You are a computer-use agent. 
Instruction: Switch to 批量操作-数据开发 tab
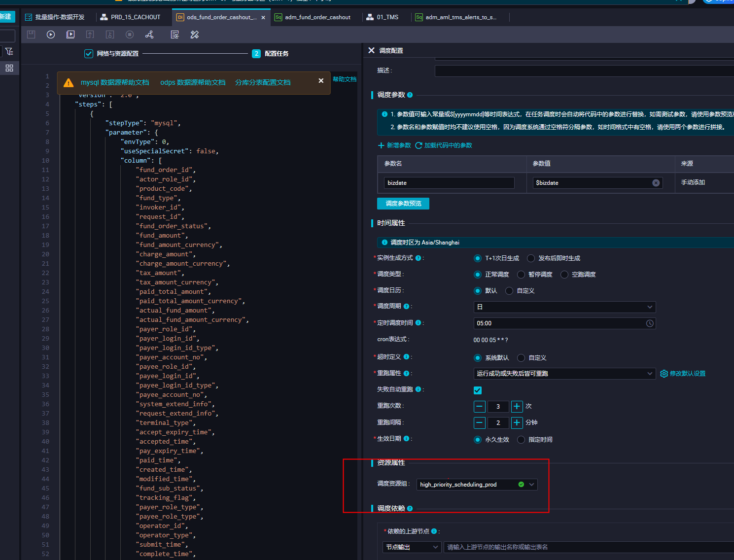pos(55,17)
